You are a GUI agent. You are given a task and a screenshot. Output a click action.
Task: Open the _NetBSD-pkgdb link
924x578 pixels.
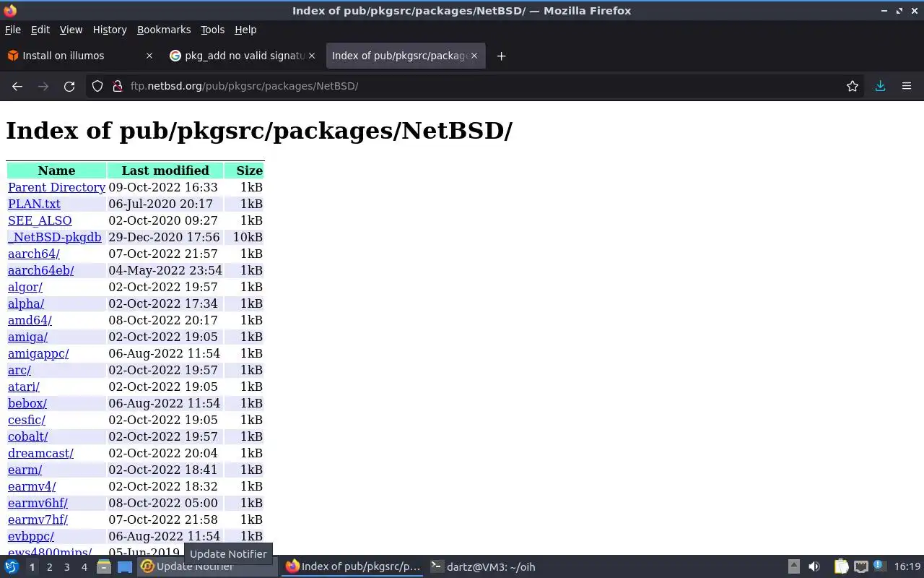point(54,237)
